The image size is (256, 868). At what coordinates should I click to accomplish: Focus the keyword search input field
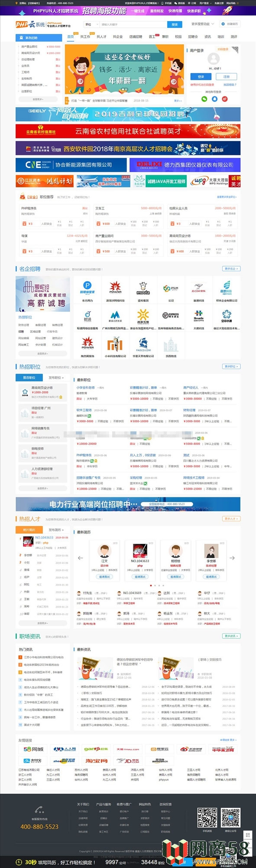pos(133,25)
